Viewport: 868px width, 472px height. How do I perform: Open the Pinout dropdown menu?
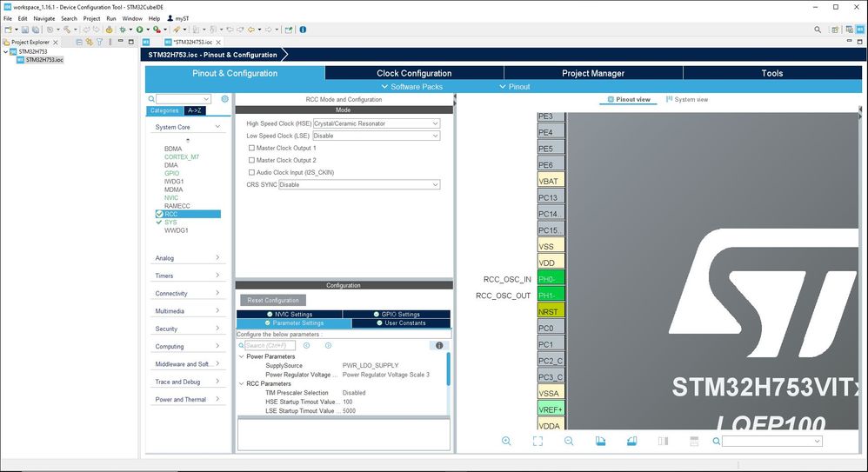[x=514, y=87]
